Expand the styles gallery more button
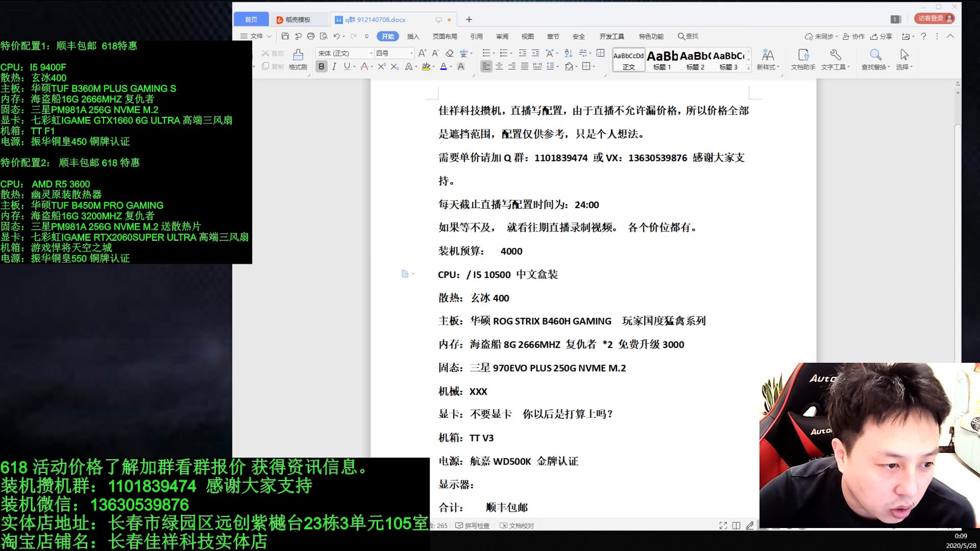 pyautogui.click(x=749, y=67)
